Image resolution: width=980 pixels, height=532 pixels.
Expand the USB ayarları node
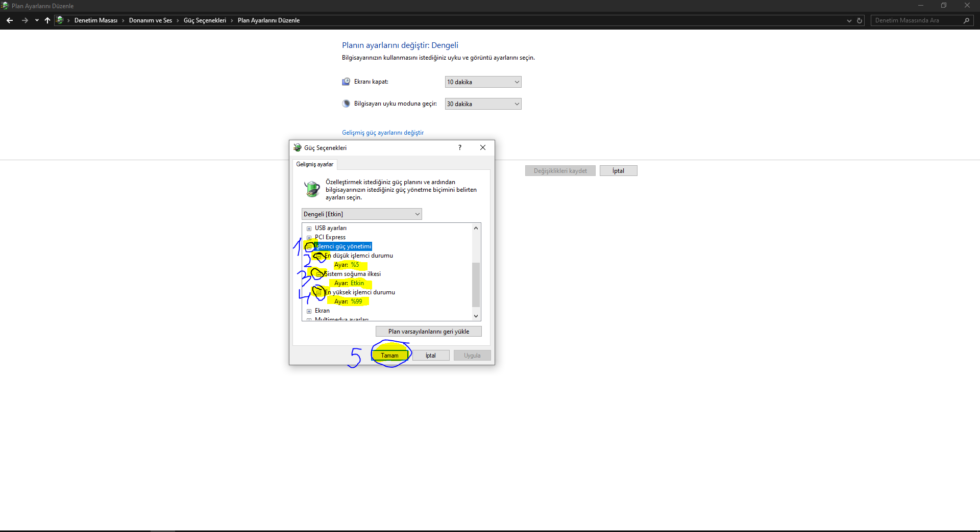(x=309, y=229)
